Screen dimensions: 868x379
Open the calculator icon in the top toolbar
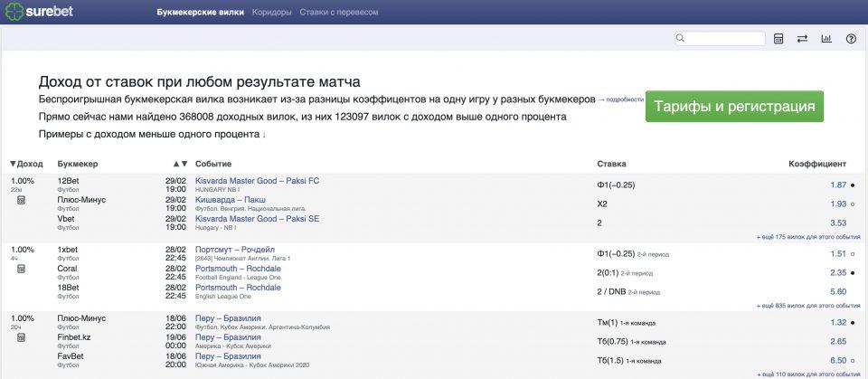(778, 39)
